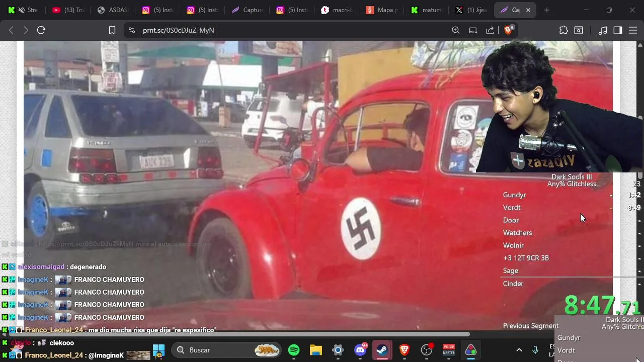Image resolution: width=644 pixels, height=362 pixels.
Task: Click the 'Cinder' split row
Action: coord(513,284)
